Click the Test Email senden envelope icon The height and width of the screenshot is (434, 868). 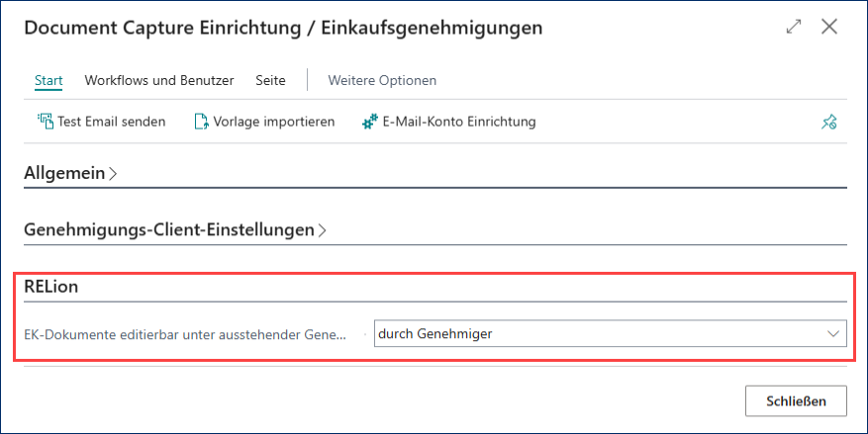(45, 122)
